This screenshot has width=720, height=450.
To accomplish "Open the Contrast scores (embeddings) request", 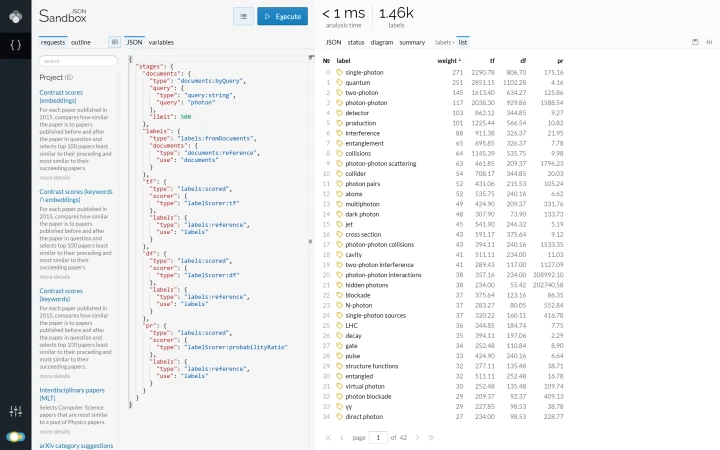I will pos(61,96).
